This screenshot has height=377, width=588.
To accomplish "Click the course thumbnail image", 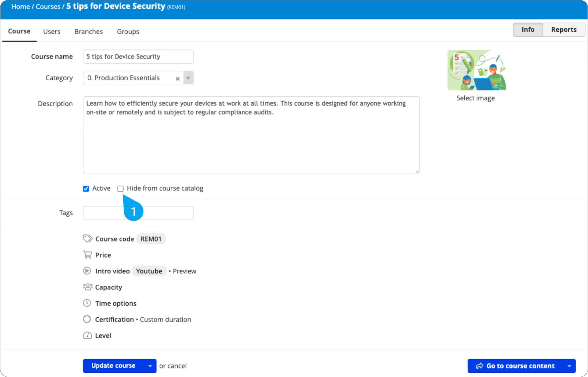I will pos(477,70).
